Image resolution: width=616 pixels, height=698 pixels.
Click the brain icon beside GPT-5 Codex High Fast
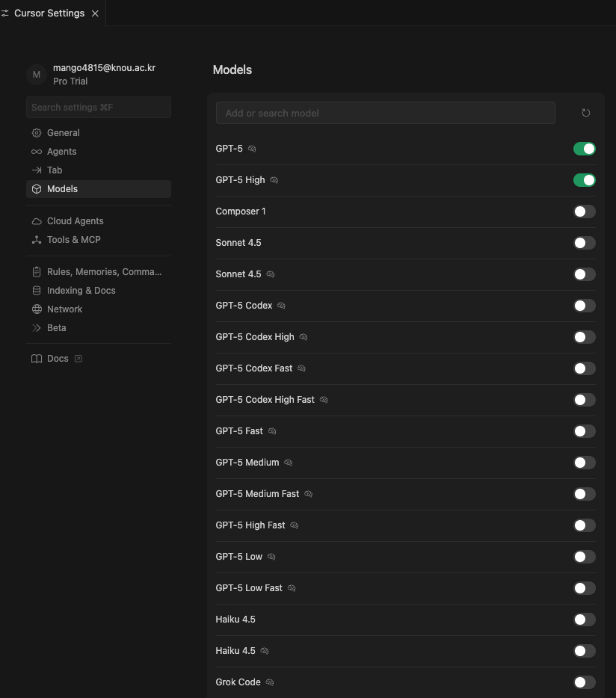(324, 400)
